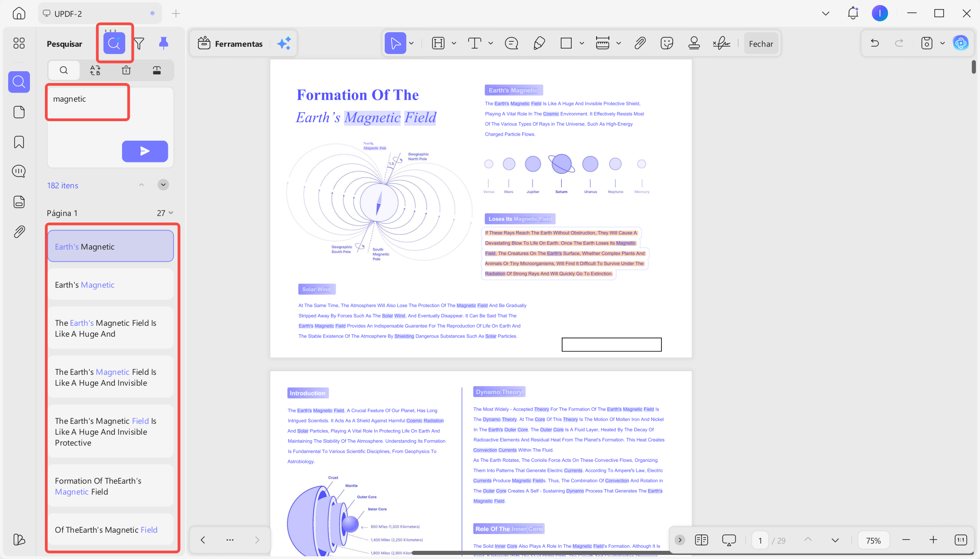980x559 pixels.
Task: Open the Ferramentas tools menu
Action: (230, 44)
